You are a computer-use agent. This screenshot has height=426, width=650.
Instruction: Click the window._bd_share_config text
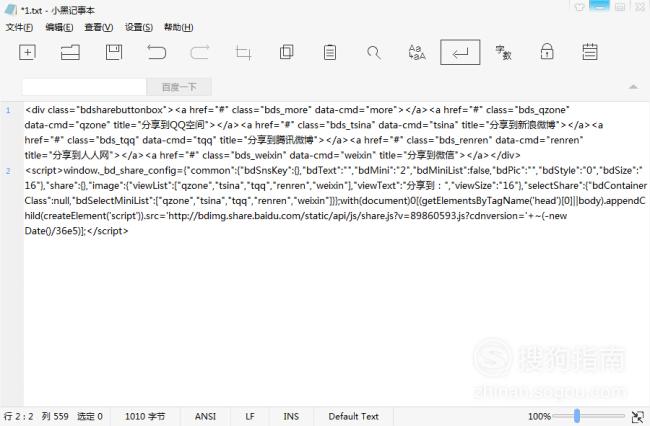click(120, 171)
